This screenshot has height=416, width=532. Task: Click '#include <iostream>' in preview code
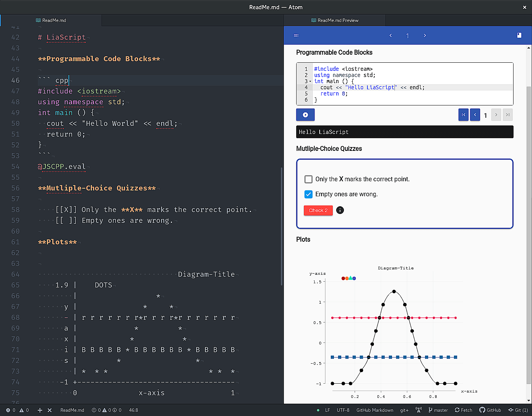[x=343, y=69]
